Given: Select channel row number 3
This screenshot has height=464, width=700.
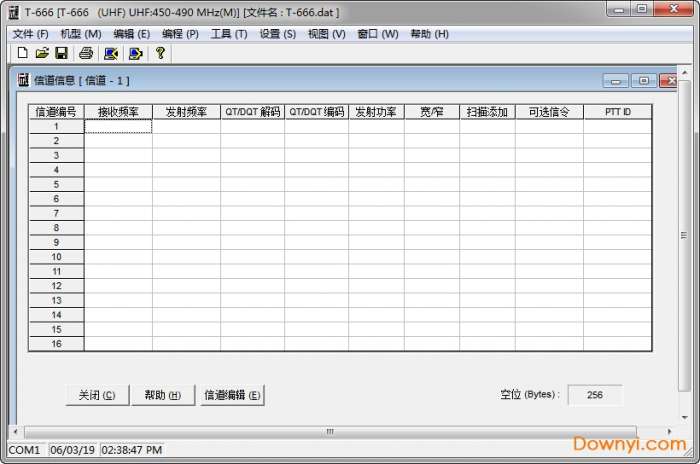Looking at the screenshot, I should [56, 155].
